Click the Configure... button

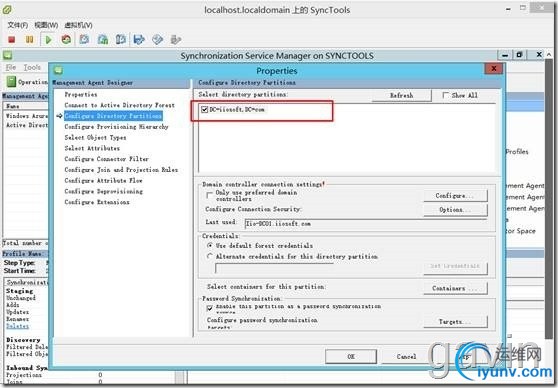[x=455, y=195]
